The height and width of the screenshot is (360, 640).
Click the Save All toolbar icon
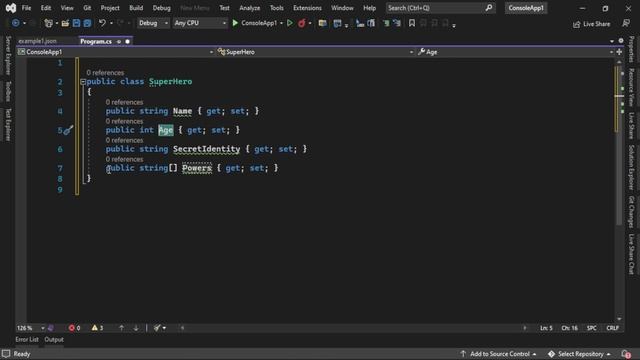pos(87,23)
